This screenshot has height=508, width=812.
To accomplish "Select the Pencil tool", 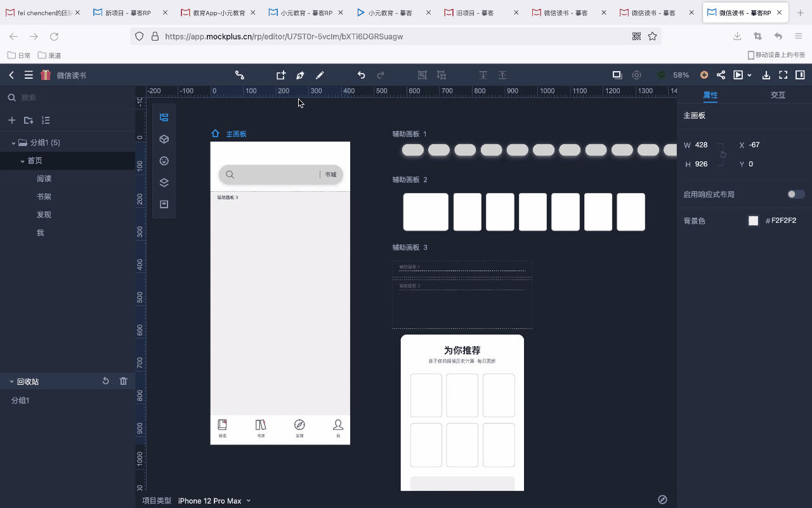I will point(320,75).
